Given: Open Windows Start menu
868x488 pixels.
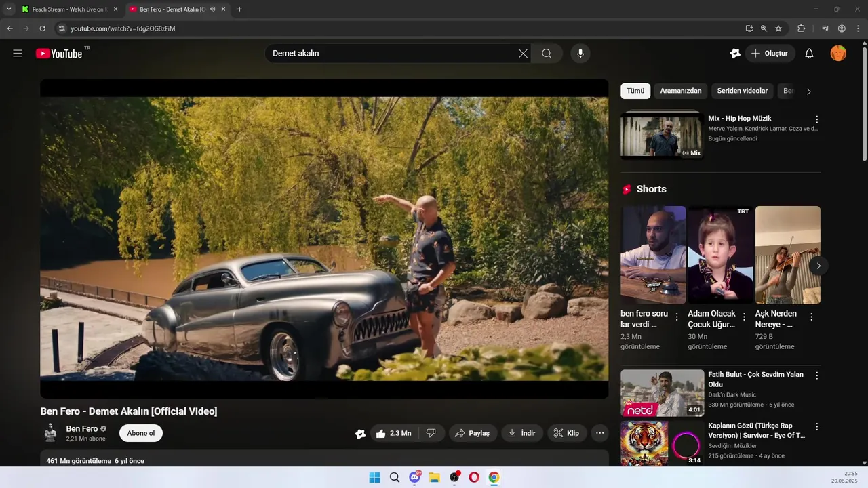Looking at the screenshot, I should (374, 477).
